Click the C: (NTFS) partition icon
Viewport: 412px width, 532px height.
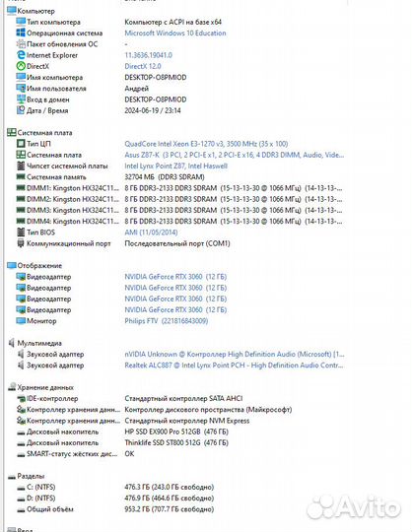coord(21,488)
